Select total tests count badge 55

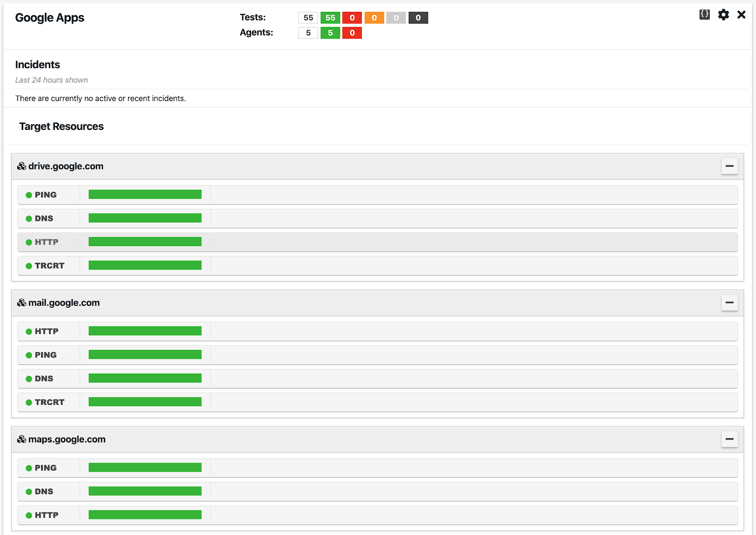(x=308, y=18)
